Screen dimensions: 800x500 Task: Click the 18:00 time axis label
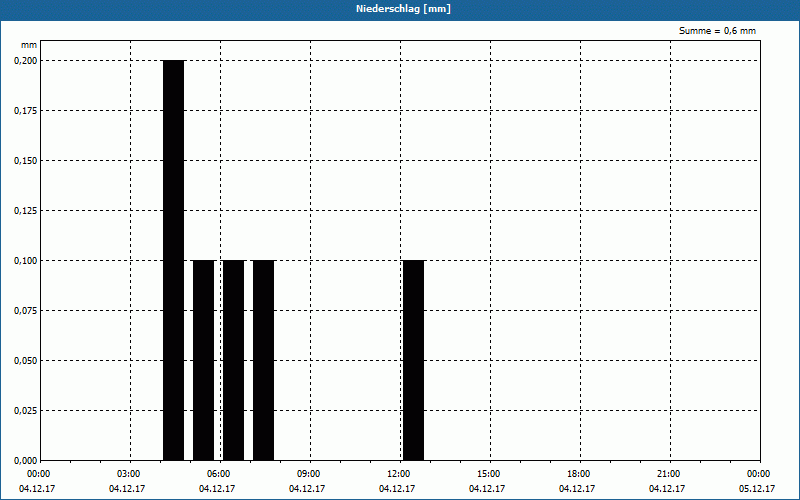(579, 474)
